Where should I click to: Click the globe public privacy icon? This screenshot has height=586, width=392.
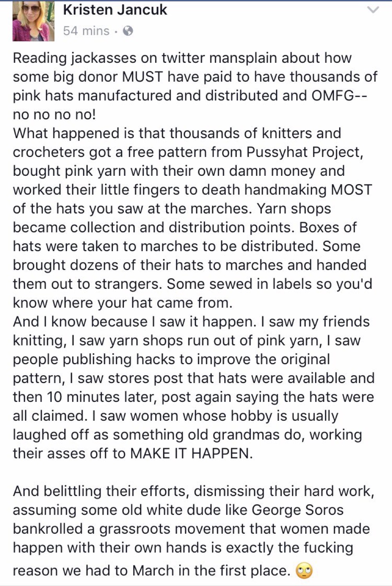pyautogui.click(x=128, y=31)
